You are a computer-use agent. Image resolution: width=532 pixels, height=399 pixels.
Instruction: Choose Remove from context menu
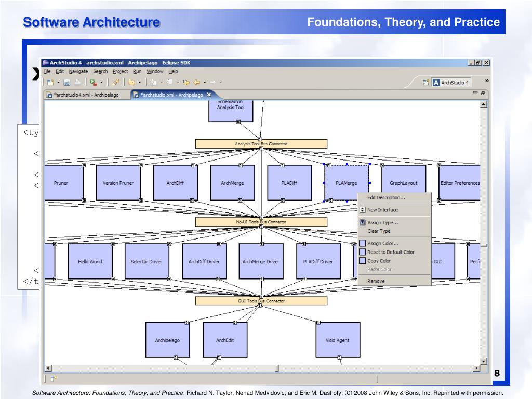pos(395,281)
